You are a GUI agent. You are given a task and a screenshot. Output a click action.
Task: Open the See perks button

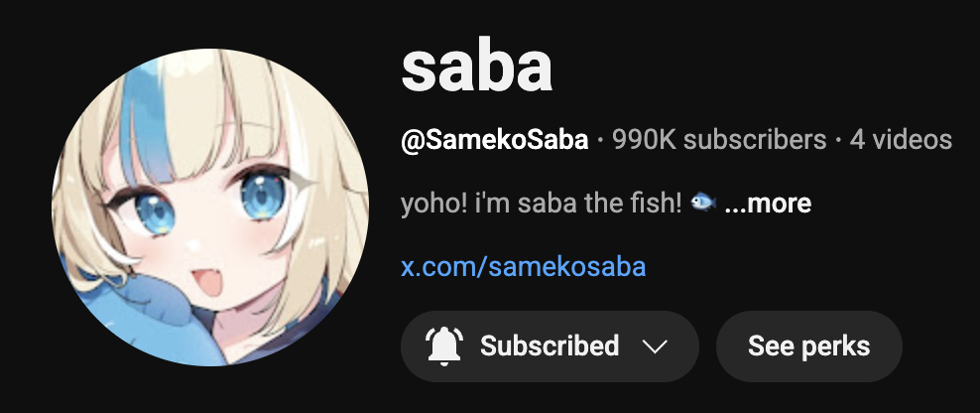[x=808, y=346]
